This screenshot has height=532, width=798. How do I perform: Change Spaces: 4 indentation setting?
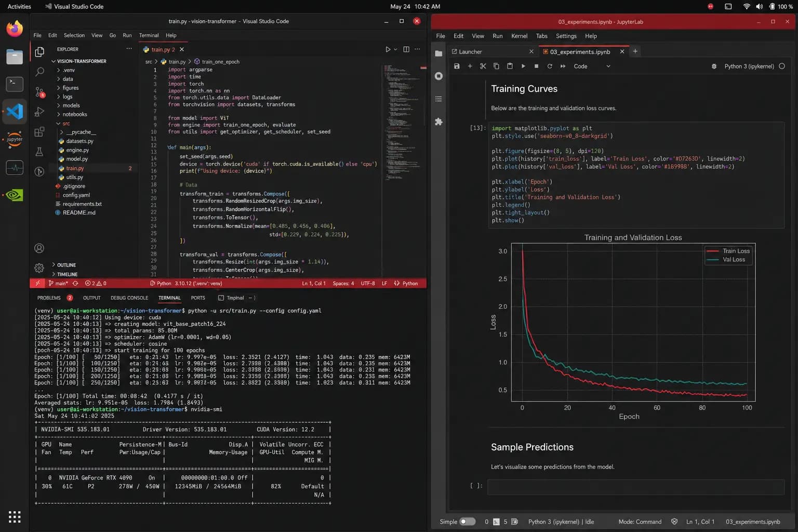pyautogui.click(x=343, y=283)
